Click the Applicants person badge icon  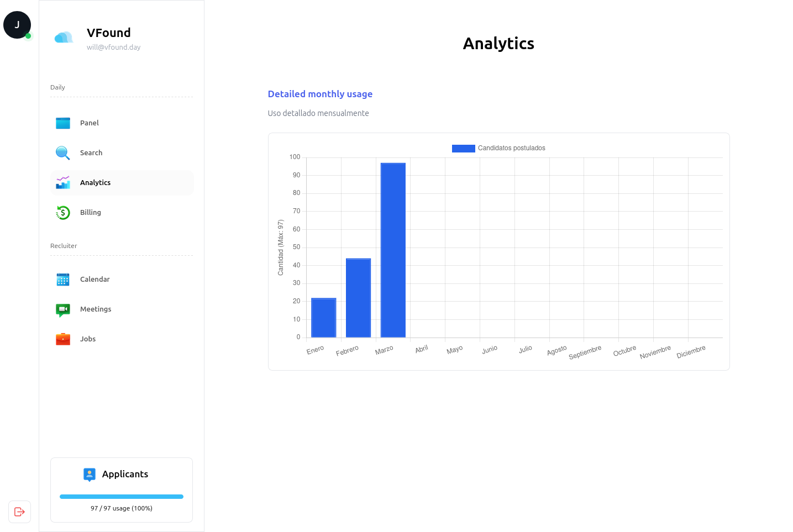(x=90, y=475)
